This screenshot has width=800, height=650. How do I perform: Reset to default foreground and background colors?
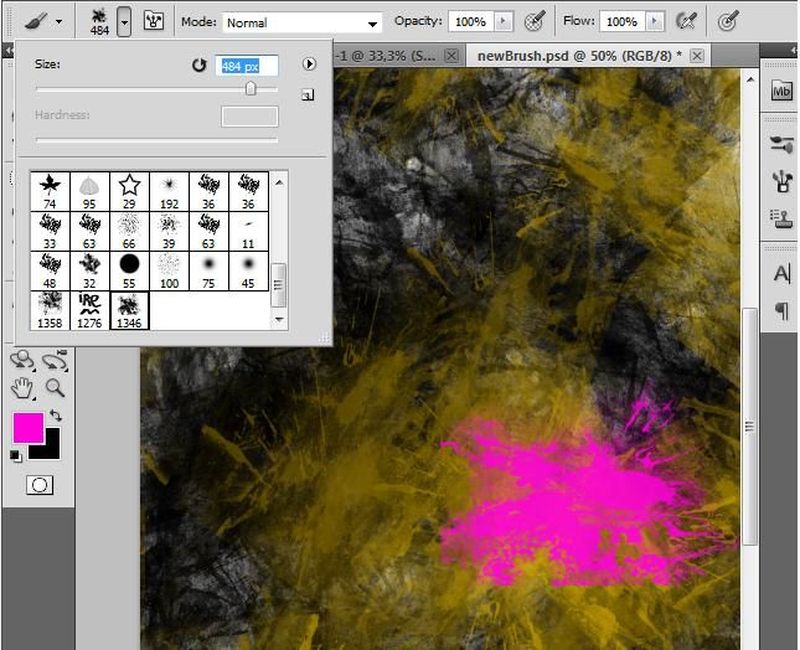point(16,456)
